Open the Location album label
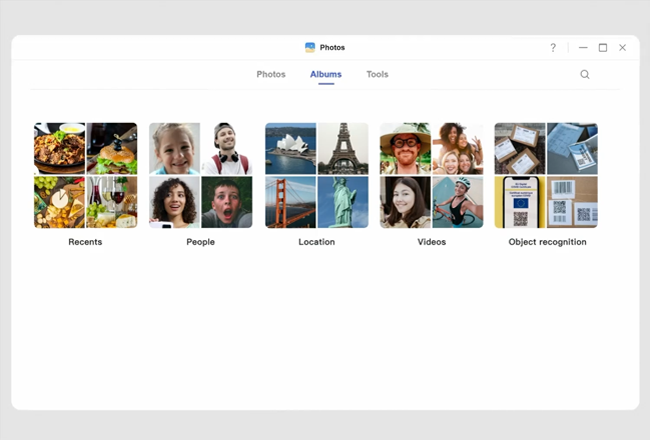 point(317,242)
